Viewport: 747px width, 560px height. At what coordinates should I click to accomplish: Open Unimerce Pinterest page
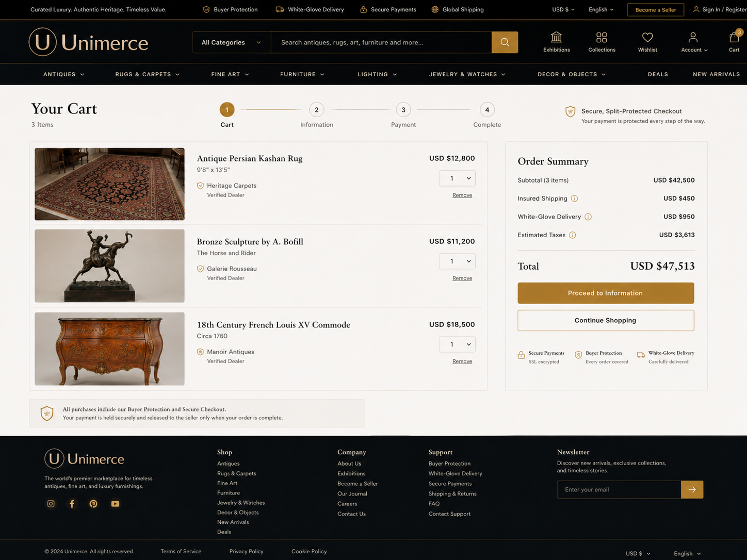(93, 504)
